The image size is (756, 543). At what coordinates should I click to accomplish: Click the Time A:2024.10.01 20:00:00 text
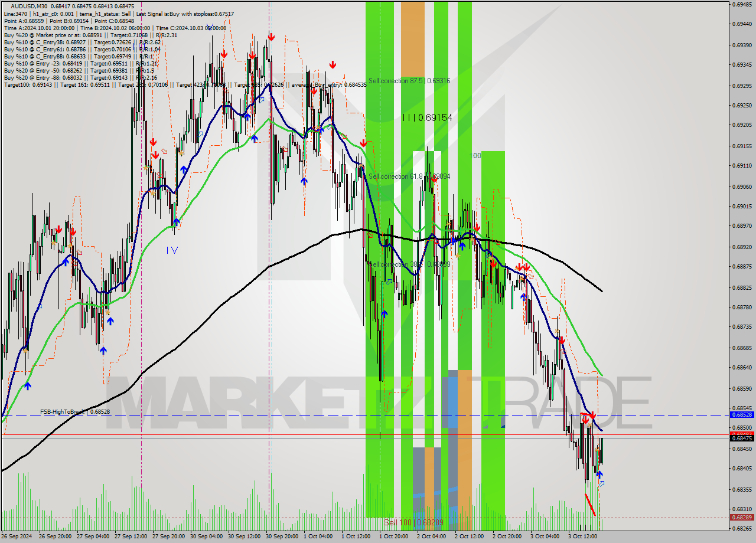[39, 28]
